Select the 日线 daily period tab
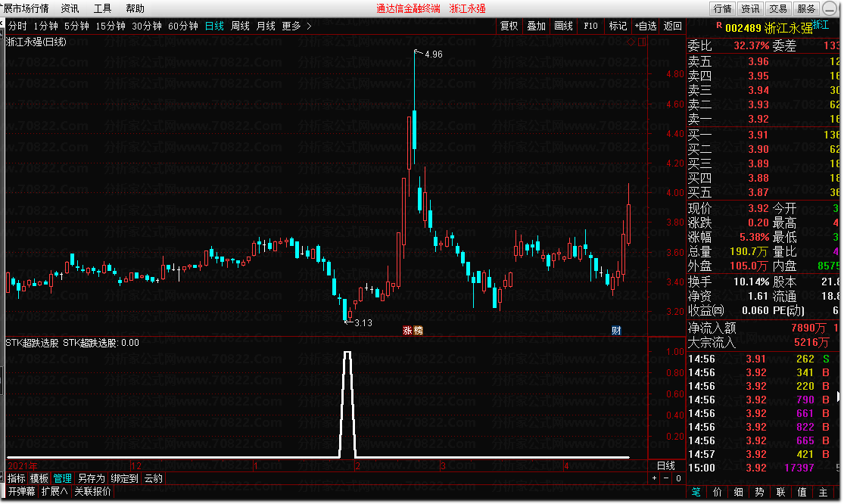The image size is (844, 504). (214, 26)
